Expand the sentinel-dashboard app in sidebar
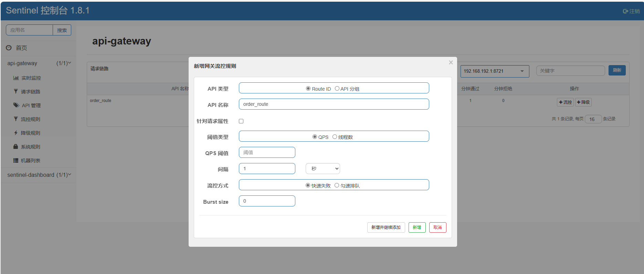This screenshot has height=274, width=644. 39,175
